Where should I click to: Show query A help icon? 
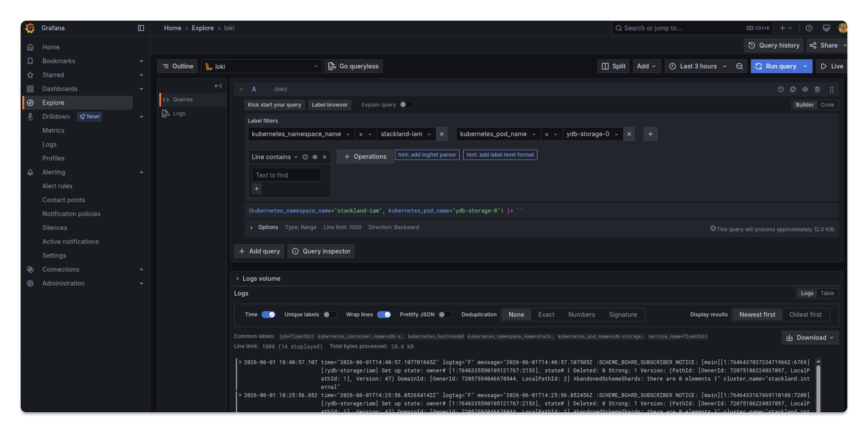pyautogui.click(x=780, y=89)
